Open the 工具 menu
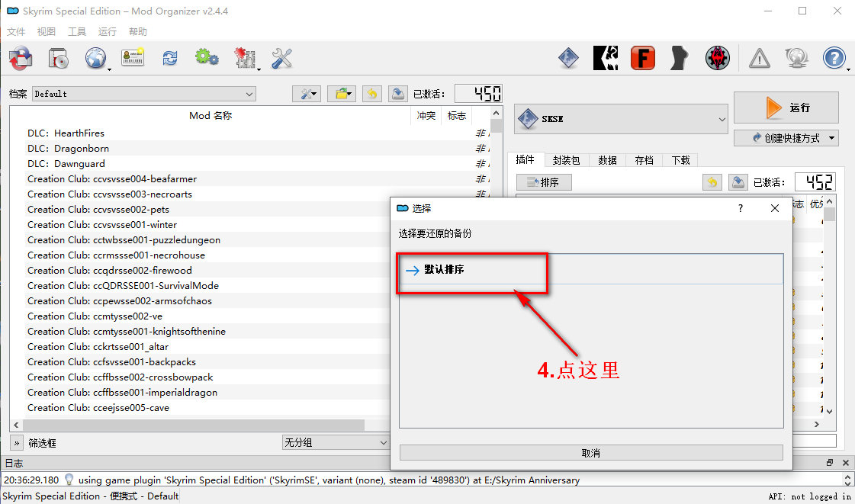This screenshot has height=504, width=855. (77, 32)
